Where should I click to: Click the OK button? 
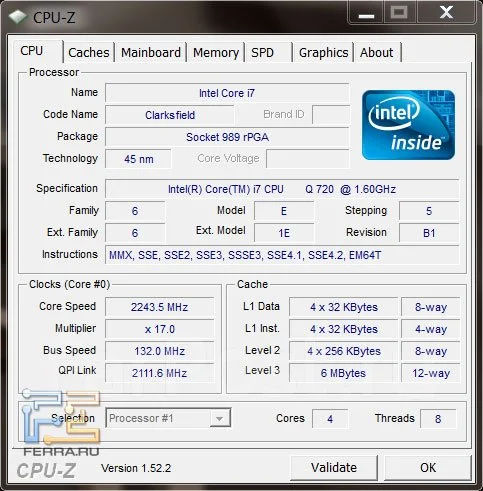coord(428,468)
